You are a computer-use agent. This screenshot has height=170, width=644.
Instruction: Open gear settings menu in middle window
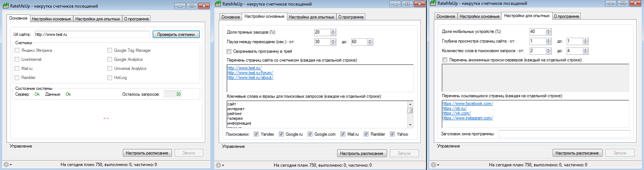[x=220, y=165]
